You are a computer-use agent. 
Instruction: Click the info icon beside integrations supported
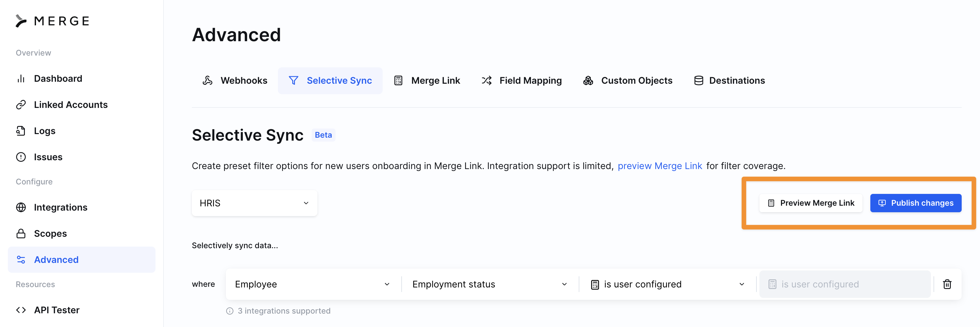pos(230,311)
